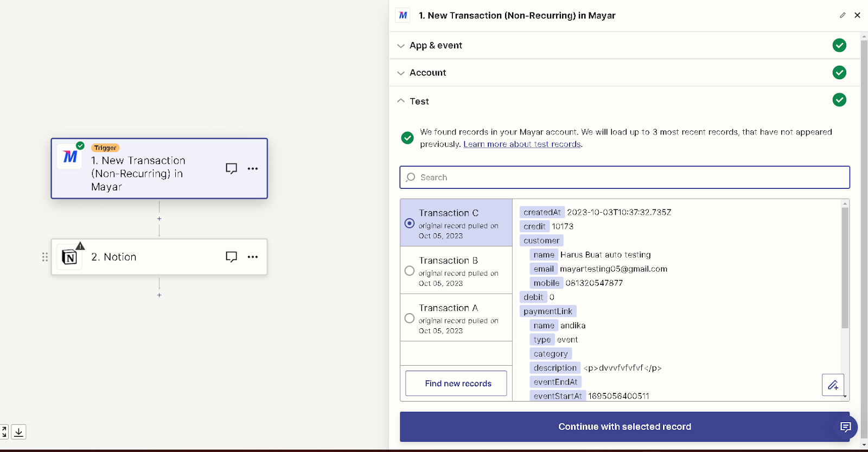Click the Continue with selected record button
The width and height of the screenshot is (868, 452).
pyautogui.click(x=624, y=426)
